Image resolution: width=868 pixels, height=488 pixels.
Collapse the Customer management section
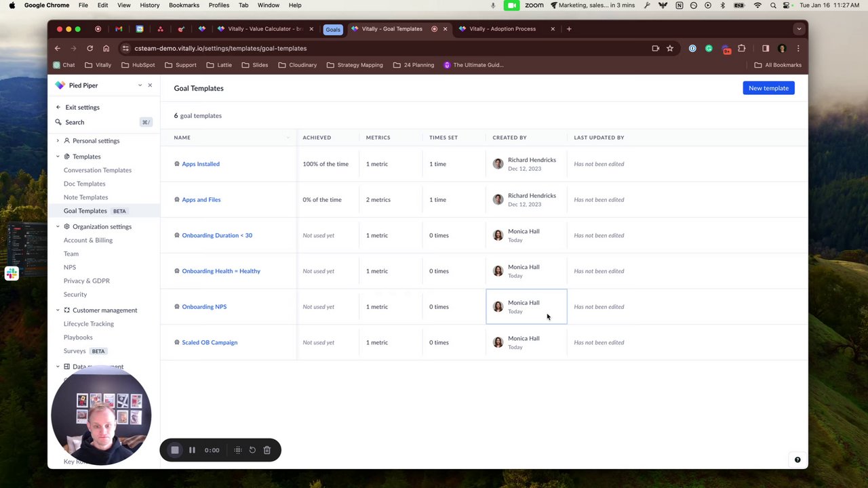(58, 310)
